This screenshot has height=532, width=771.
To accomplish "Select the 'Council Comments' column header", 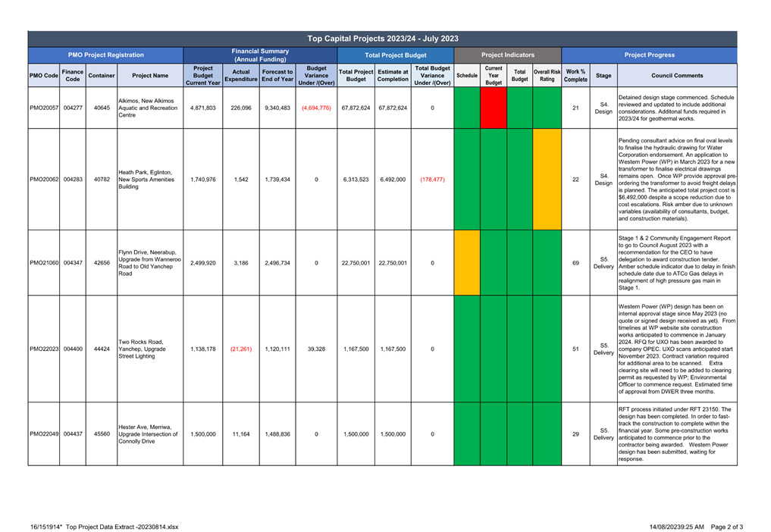I will pos(677,76).
